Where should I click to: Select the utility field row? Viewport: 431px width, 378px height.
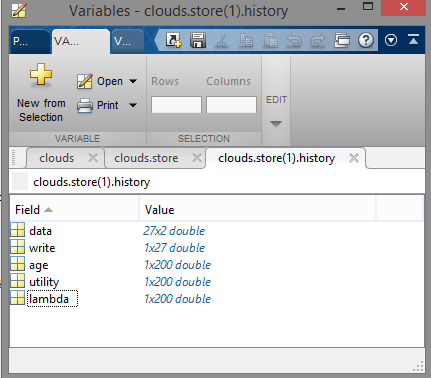(x=217, y=282)
